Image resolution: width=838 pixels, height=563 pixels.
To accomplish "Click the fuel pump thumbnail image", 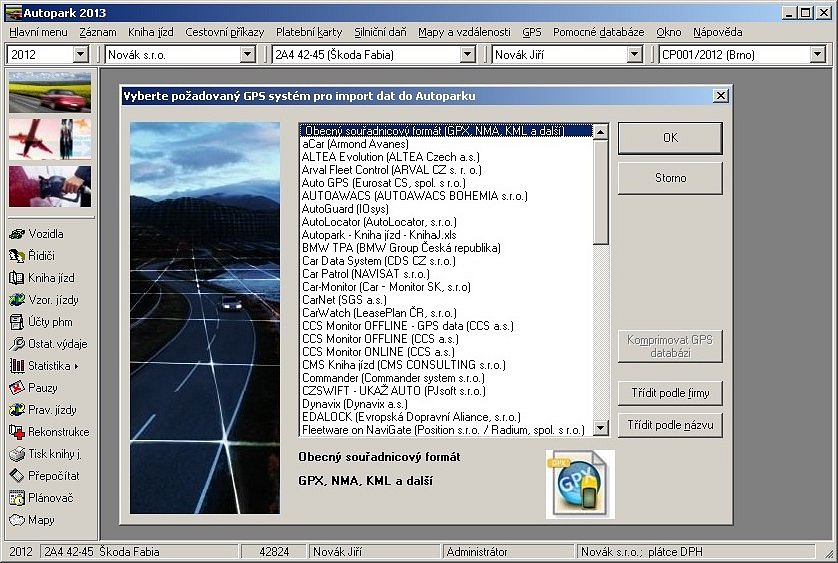I will point(50,186).
